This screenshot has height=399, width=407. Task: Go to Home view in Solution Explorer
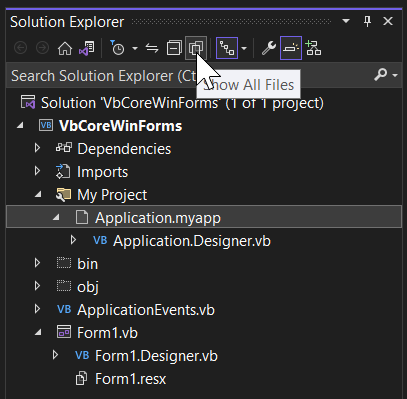click(65, 48)
